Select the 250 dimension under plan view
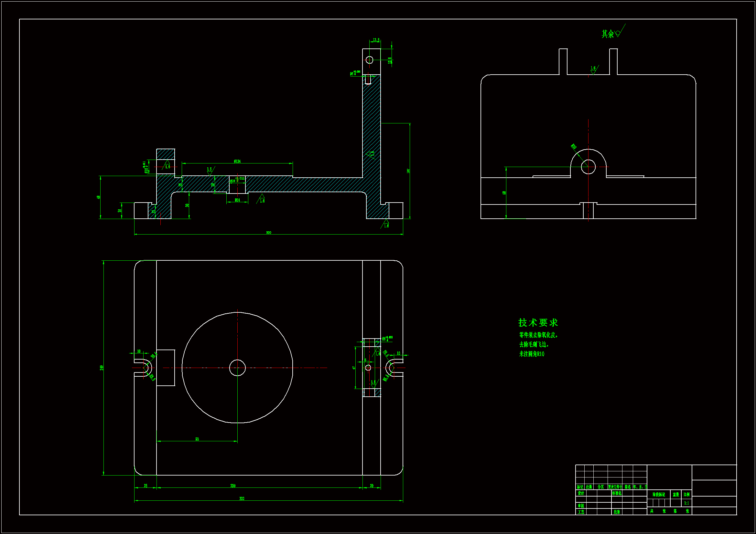756x534 pixels. point(233,486)
